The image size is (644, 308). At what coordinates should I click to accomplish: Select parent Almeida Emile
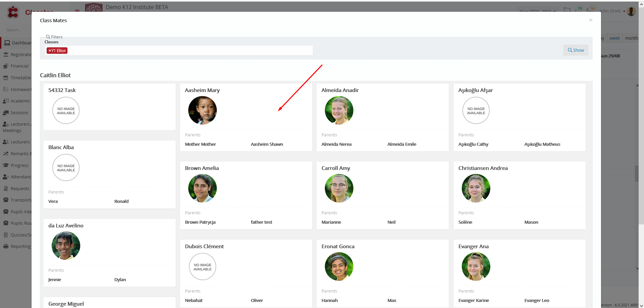click(402, 144)
